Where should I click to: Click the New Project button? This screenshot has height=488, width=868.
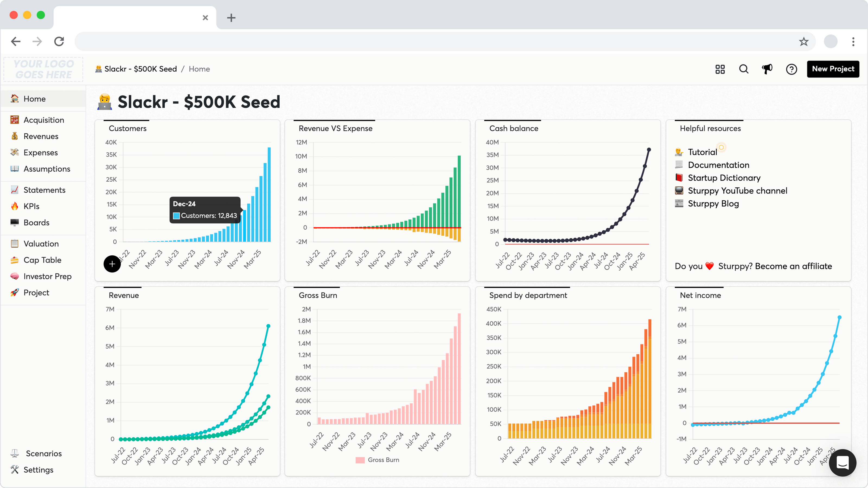833,69
